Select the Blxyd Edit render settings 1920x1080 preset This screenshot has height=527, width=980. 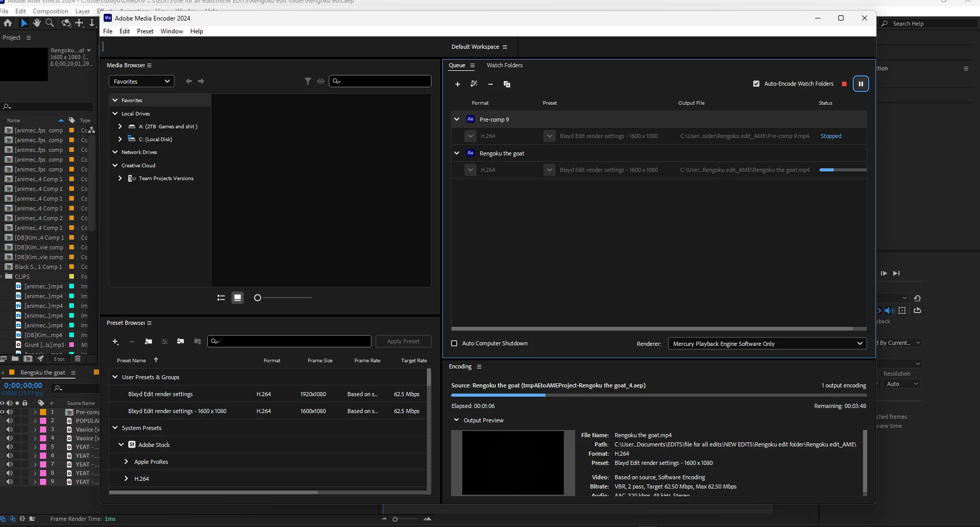click(268, 394)
